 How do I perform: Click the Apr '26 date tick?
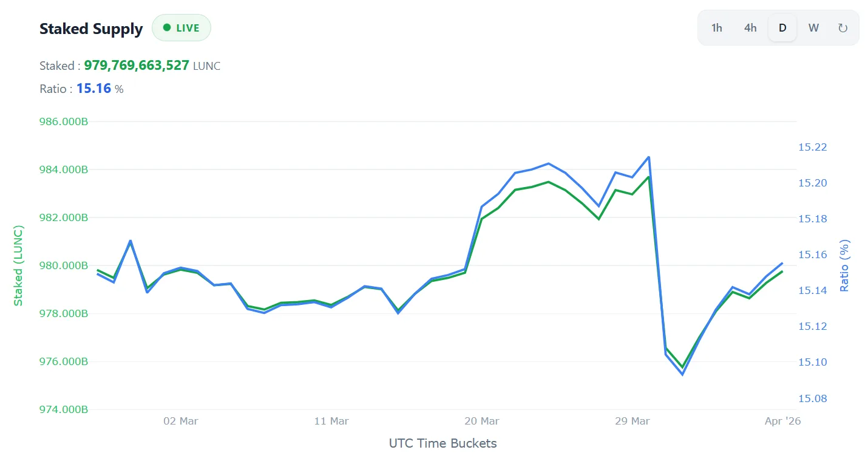click(782, 421)
